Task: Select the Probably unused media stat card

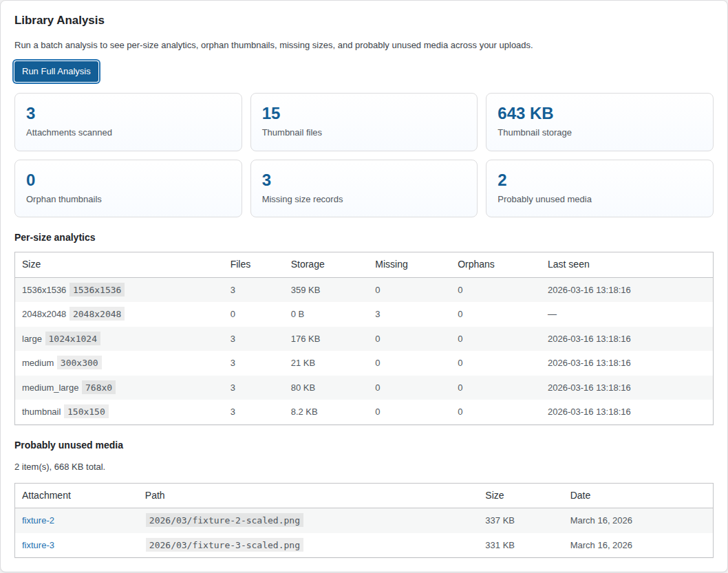Action: 599,188
